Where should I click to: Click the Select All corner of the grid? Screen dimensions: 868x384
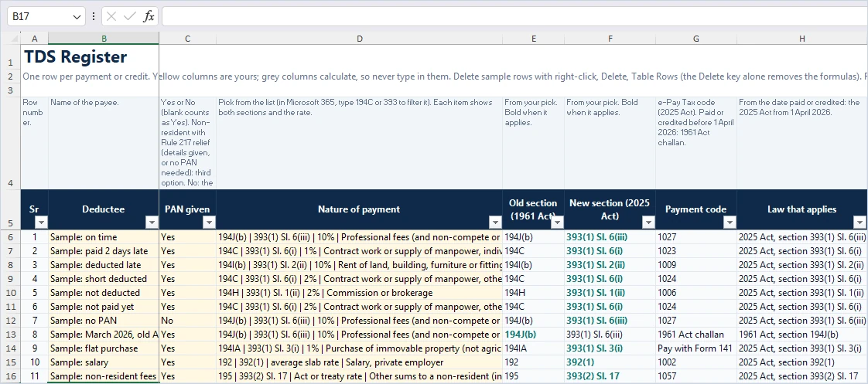(11, 38)
